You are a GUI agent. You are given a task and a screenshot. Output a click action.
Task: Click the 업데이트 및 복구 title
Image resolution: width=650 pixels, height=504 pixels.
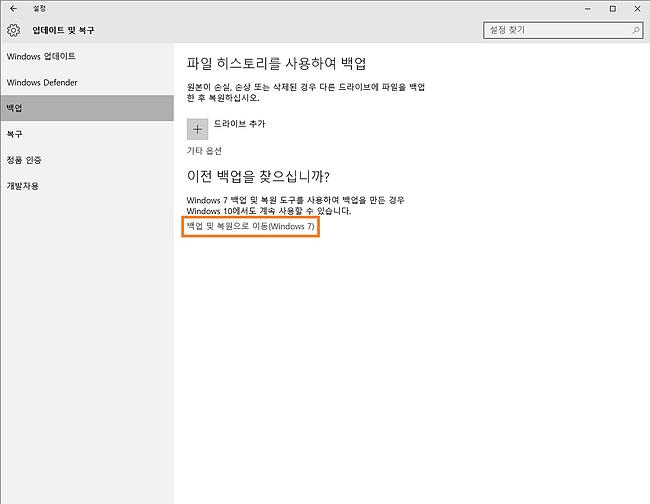pos(63,30)
